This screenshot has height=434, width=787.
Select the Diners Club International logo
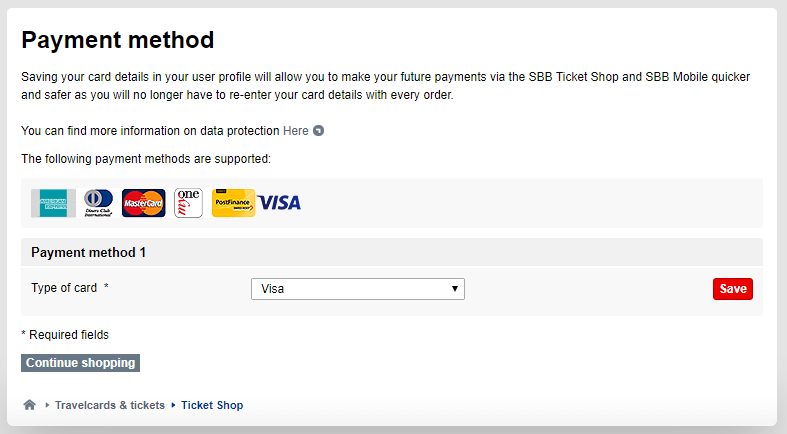click(x=98, y=203)
